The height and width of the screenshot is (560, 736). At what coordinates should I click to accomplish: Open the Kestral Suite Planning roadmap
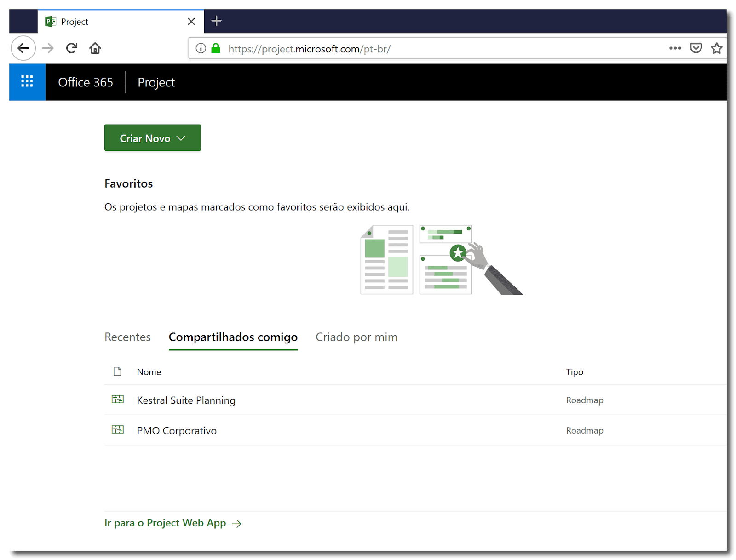click(x=186, y=400)
